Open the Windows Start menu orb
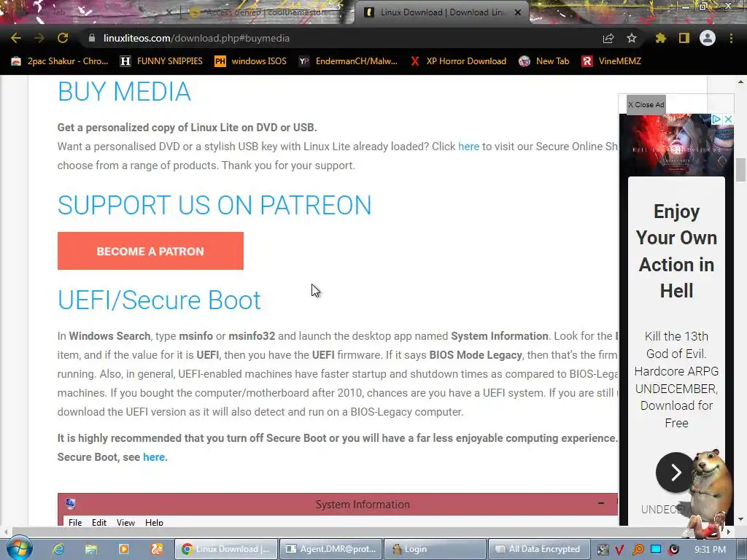The height and width of the screenshot is (560, 747). [19, 548]
